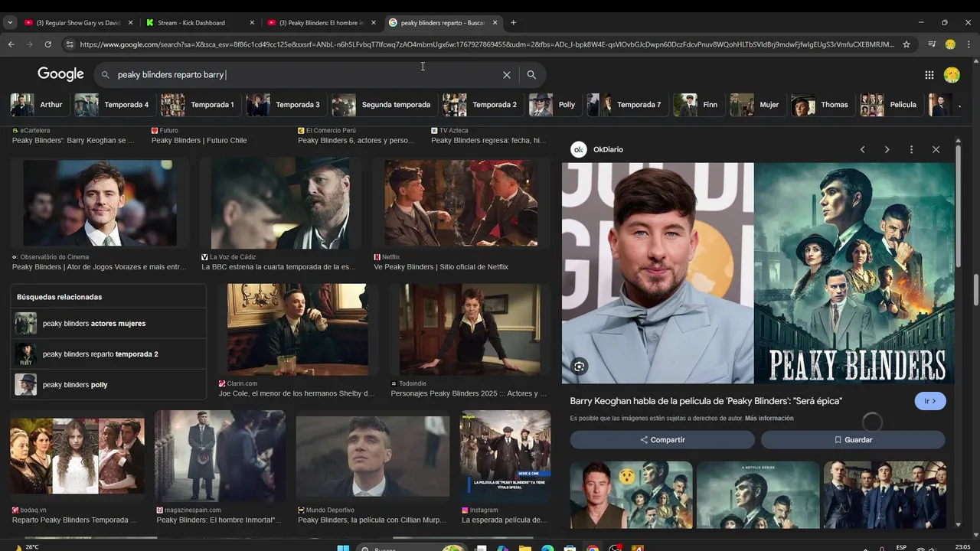Select the Temporada 1 filter chip

pyautogui.click(x=200, y=105)
